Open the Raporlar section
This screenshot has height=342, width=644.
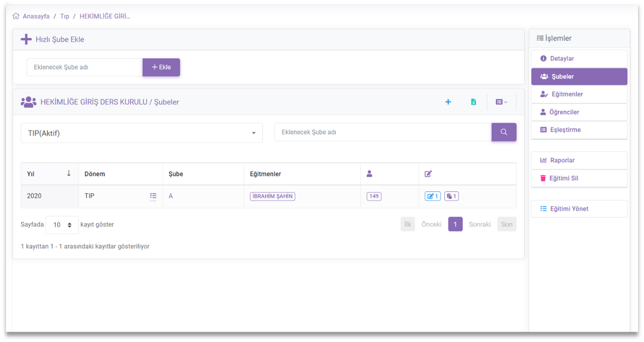coord(562,160)
